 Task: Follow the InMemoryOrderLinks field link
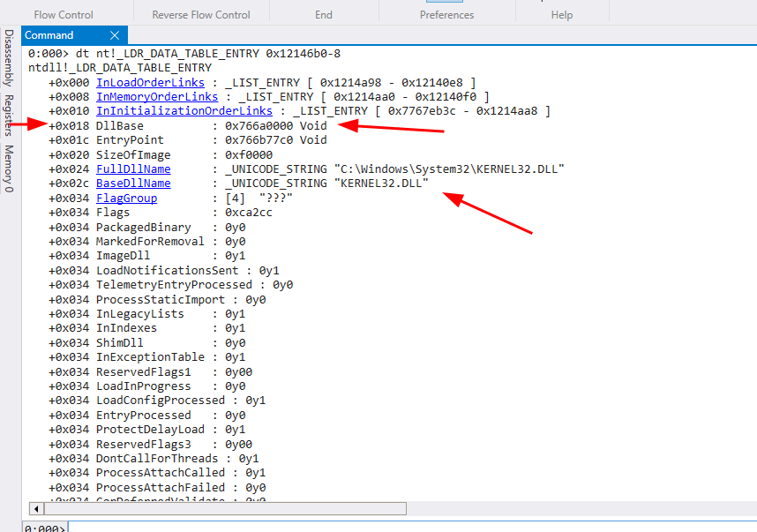pyautogui.click(x=156, y=96)
